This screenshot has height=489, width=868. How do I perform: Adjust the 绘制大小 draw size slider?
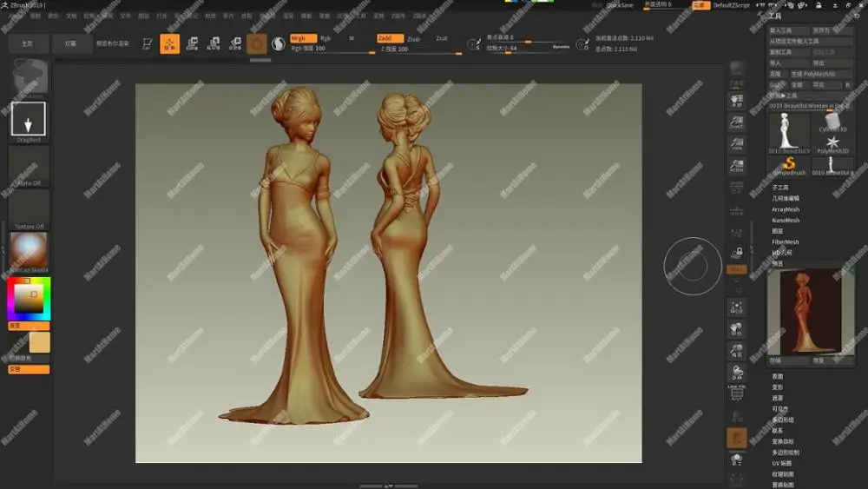(x=528, y=48)
